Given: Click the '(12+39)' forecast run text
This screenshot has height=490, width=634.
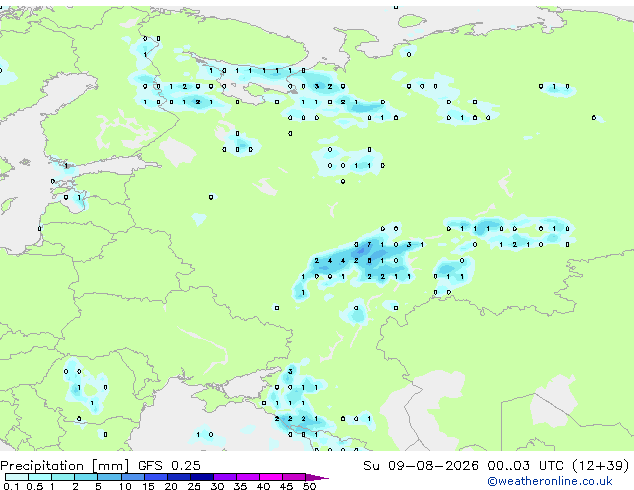Looking at the screenshot, I should pos(601,466).
